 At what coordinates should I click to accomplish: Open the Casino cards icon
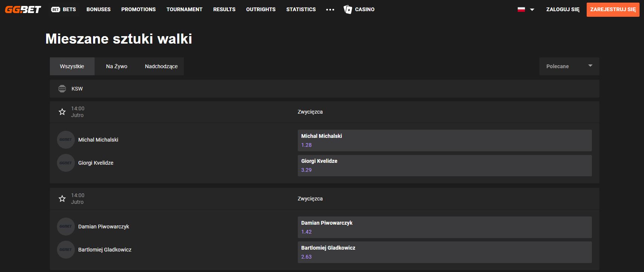348,9
